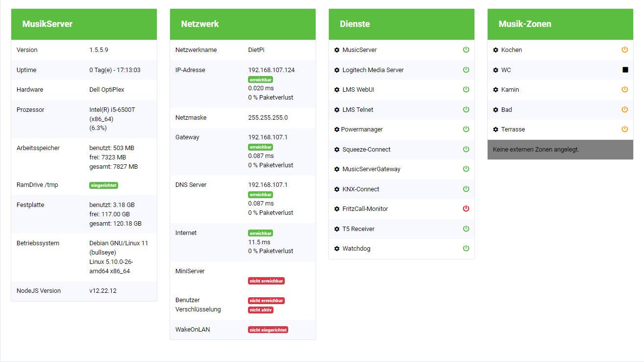Image resolution: width=644 pixels, height=362 pixels.
Task: Switch power for the Kamin zone
Action: [x=624, y=90]
